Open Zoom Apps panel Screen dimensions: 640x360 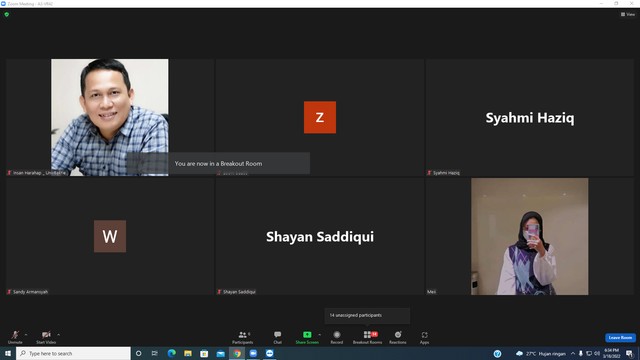tap(424, 337)
